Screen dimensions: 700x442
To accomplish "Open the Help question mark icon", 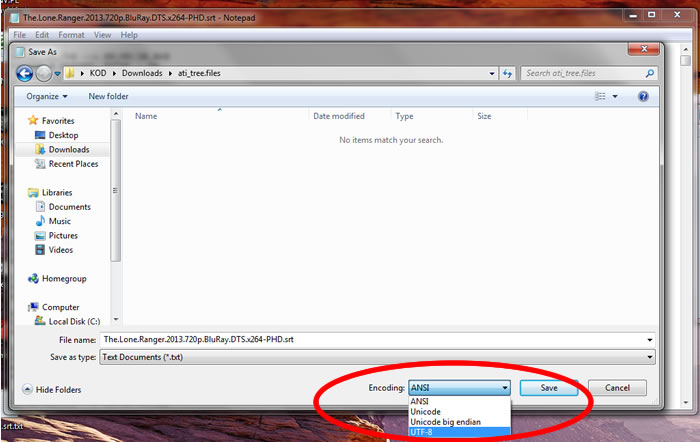I will [643, 97].
